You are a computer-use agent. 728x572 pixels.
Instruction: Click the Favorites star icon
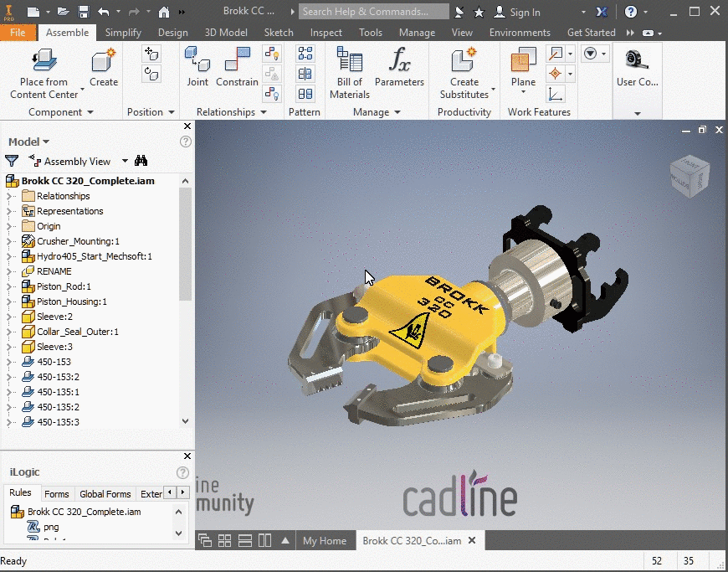point(479,12)
